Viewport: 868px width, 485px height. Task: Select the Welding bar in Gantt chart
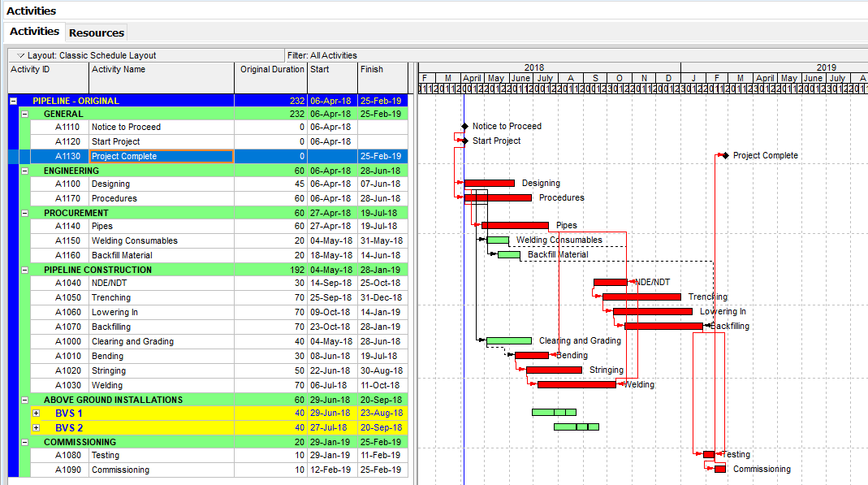point(577,384)
